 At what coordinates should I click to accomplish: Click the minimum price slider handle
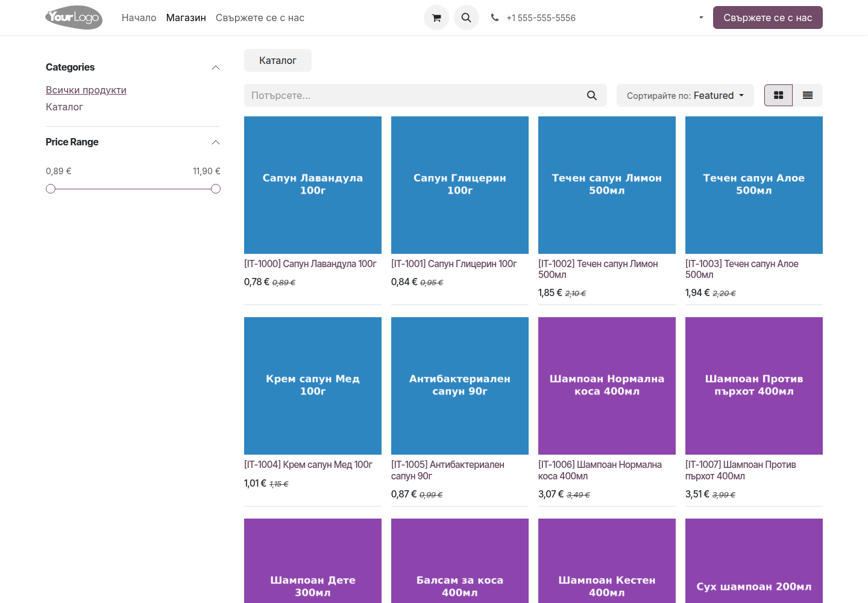[51, 189]
